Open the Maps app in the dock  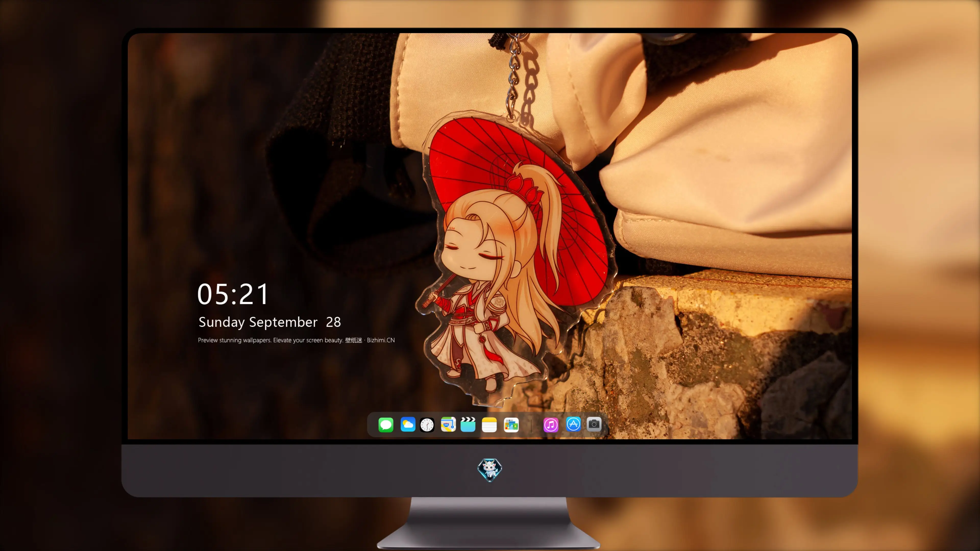[x=448, y=424]
